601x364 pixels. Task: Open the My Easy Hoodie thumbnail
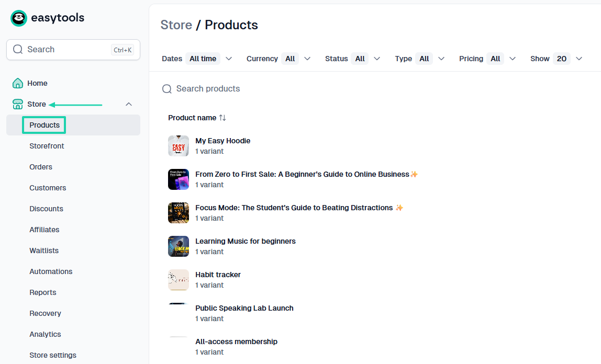[x=179, y=146]
